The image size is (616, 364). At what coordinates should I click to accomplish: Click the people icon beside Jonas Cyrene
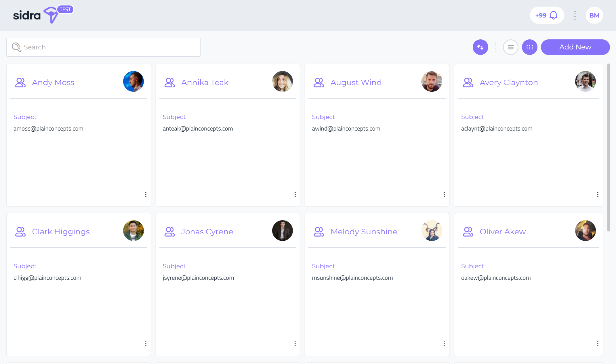coord(169,232)
